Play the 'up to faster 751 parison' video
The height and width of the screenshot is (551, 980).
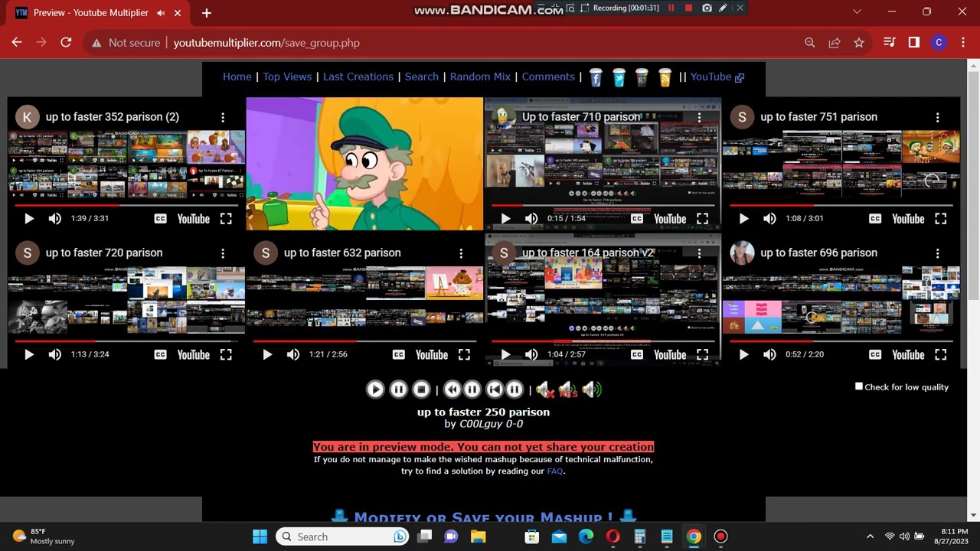point(743,219)
